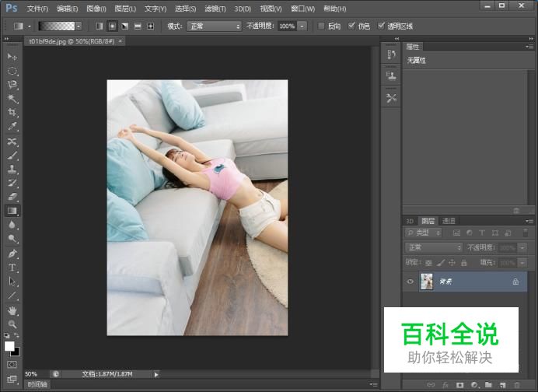Switch to the 3D panel tab

[x=410, y=221]
